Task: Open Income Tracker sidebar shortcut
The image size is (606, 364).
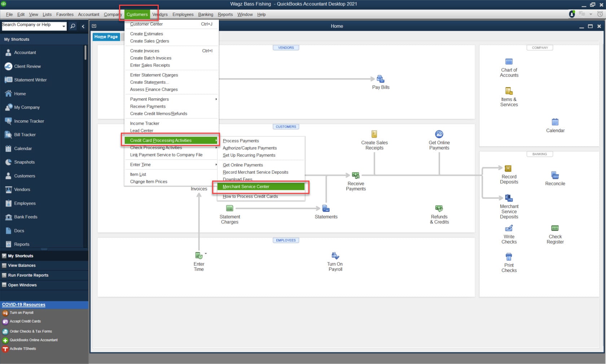Action: pos(29,121)
